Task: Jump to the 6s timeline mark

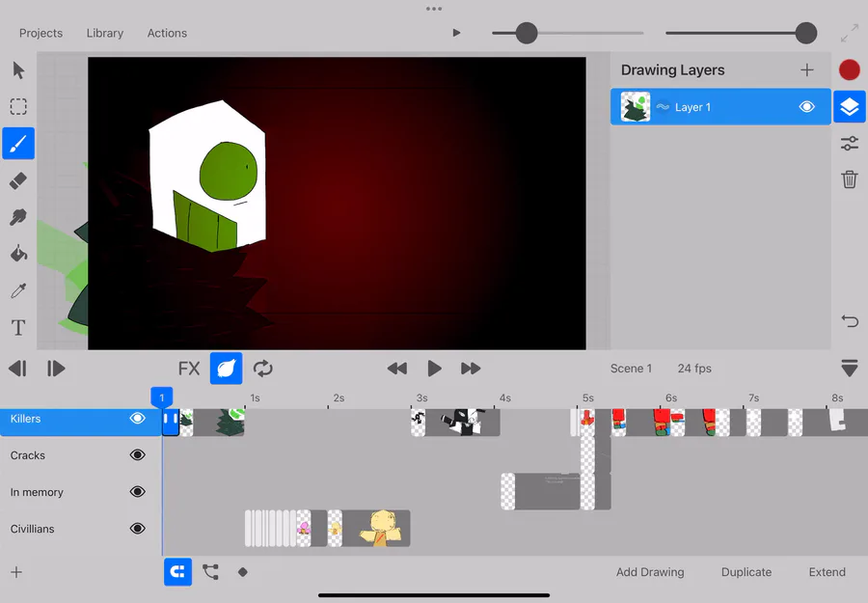Action: tap(671, 397)
